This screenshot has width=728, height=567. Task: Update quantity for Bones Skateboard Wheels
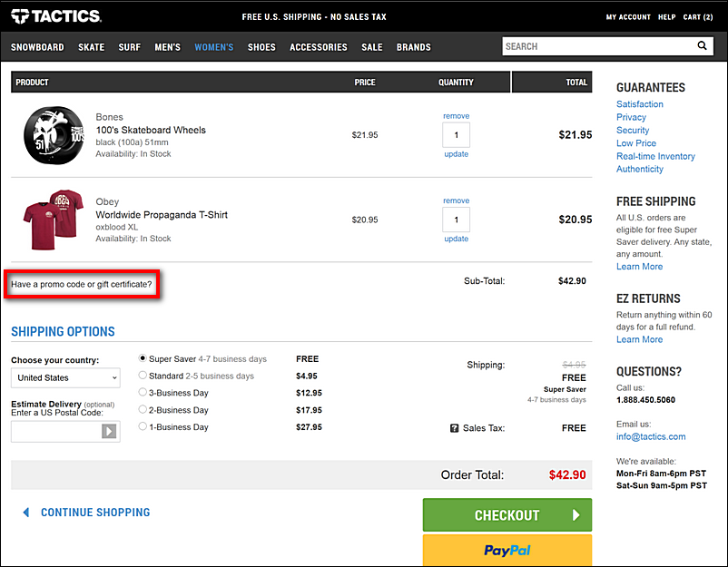[456, 154]
